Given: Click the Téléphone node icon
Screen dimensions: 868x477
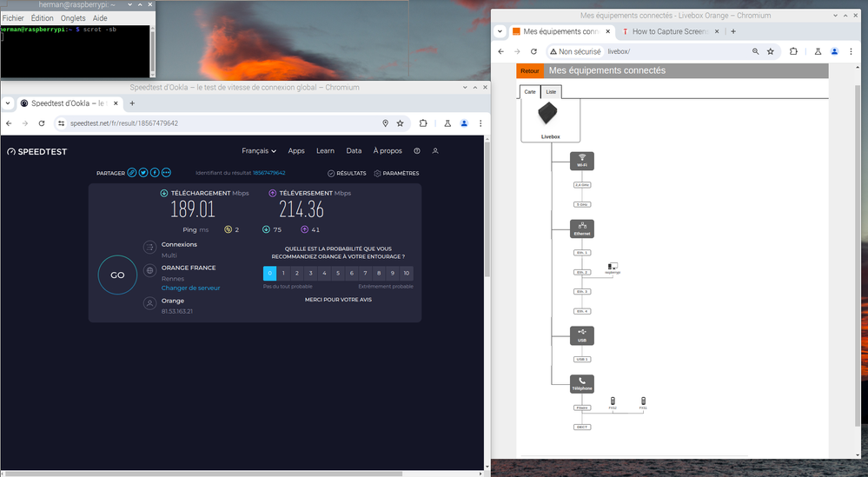Looking at the screenshot, I should tap(581, 383).
